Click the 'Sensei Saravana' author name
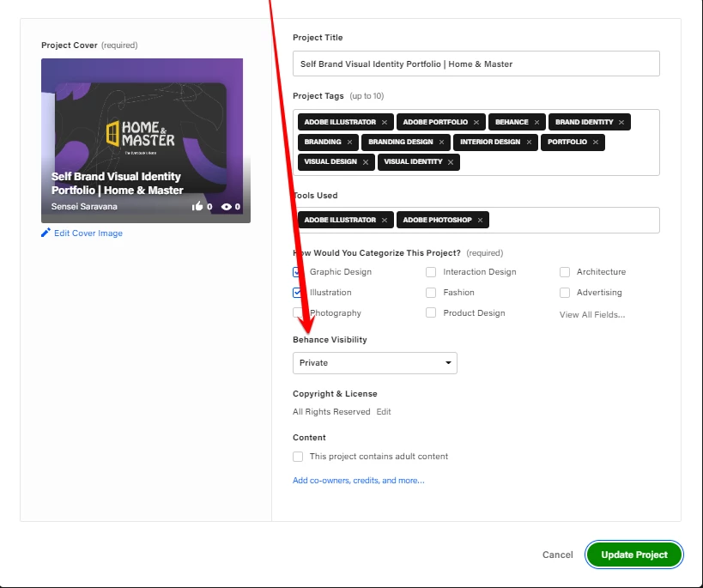This screenshot has width=703, height=588. [x=84, y=207]
